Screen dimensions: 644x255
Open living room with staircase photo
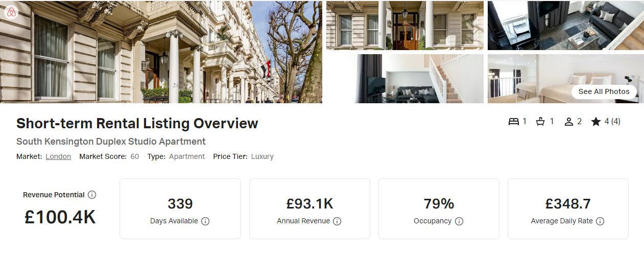click(405, 79)
